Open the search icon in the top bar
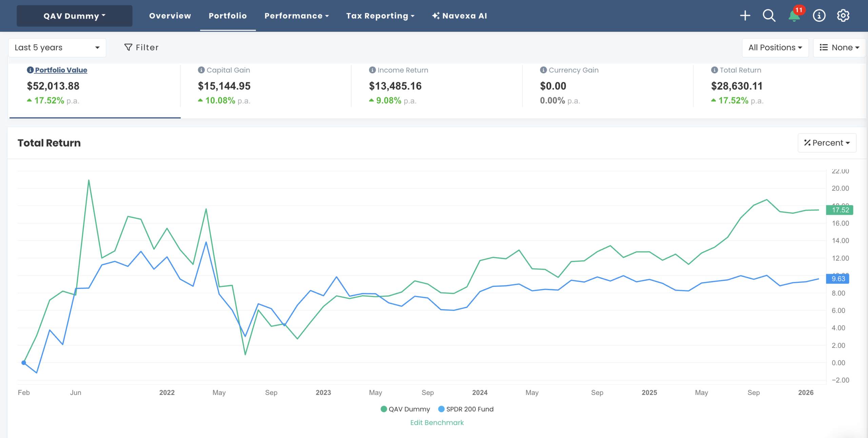Image resolution: width=868 pixels, height=438 pixels. (x=769, y=16)
